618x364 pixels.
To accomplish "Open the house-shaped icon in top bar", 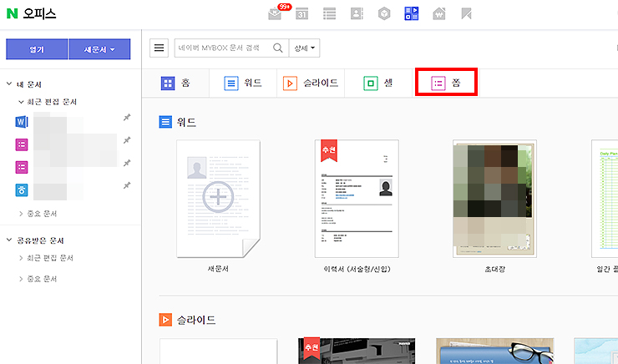I will point(438,14).
